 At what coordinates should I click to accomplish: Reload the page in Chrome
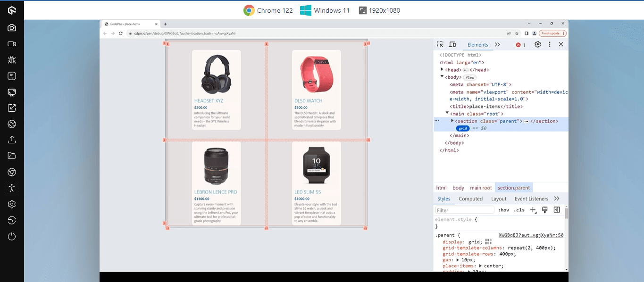click(x=121, y=33)
